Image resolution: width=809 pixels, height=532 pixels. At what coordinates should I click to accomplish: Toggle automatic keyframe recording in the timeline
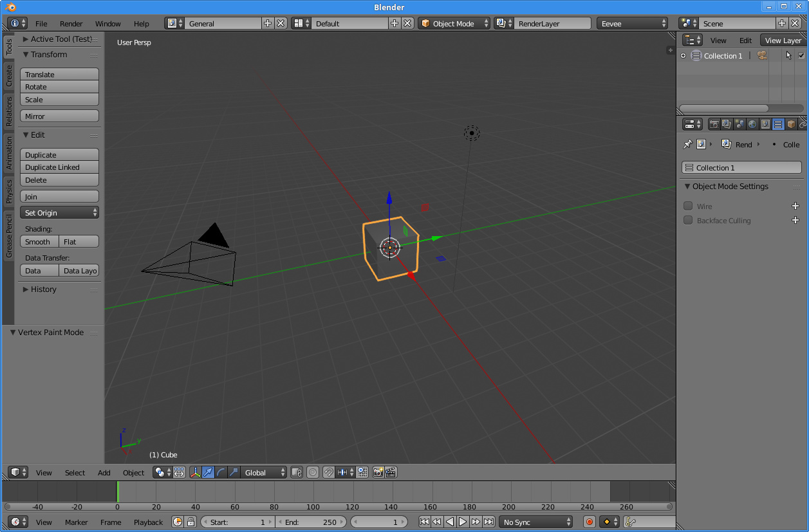pyautogui.click(x=589, y=522)
